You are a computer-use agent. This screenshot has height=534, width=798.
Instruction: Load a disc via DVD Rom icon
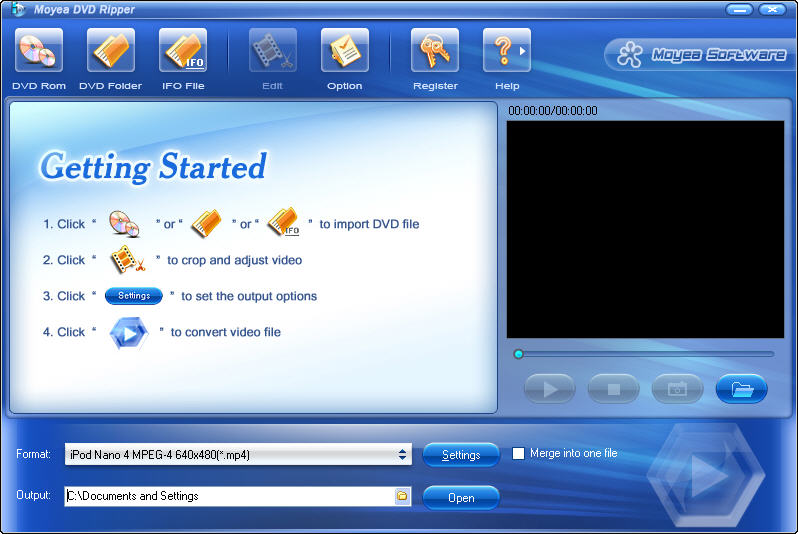(x=39, y=50)
